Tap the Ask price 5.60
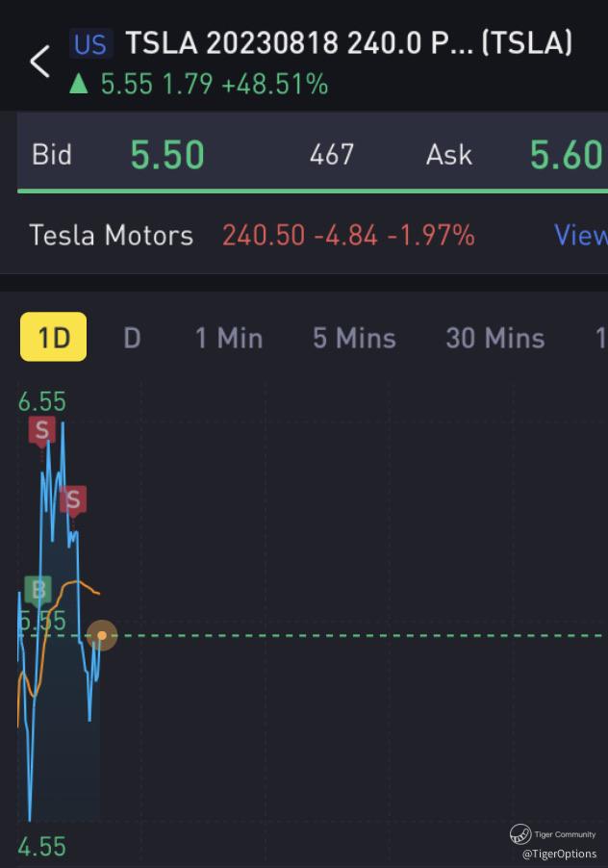 (x=566, y=155)
